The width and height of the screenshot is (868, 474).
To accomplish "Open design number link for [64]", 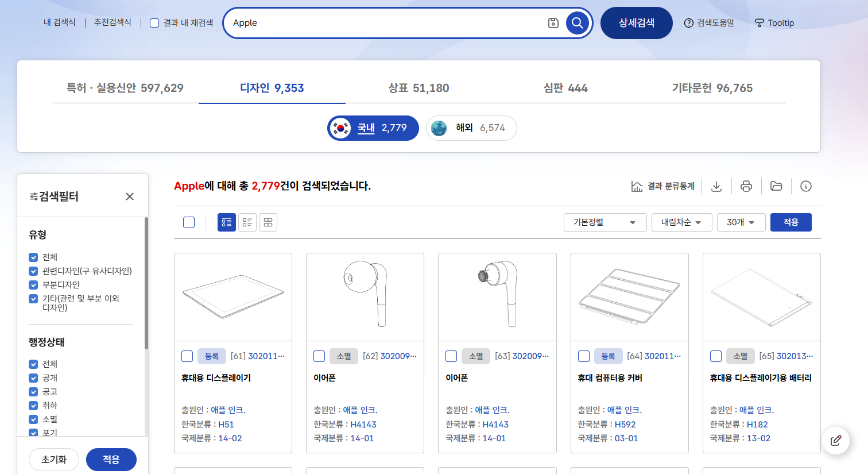I will coord(662,356).
